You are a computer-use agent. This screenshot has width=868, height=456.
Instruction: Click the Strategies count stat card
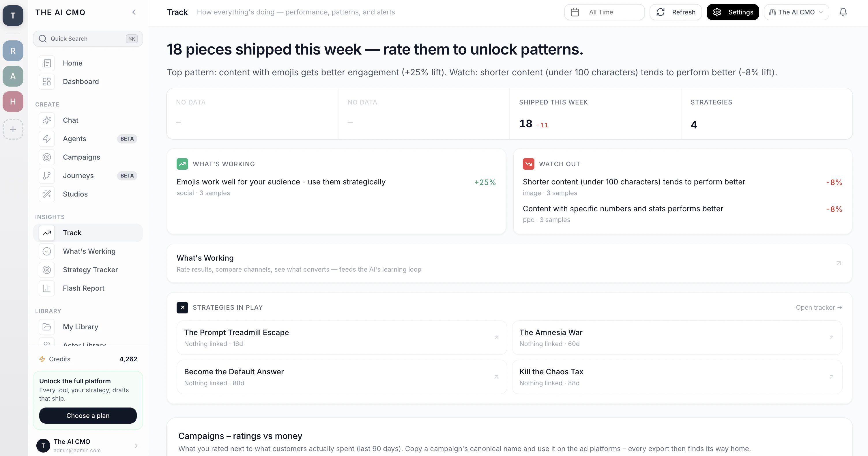[x=767, y=114]
